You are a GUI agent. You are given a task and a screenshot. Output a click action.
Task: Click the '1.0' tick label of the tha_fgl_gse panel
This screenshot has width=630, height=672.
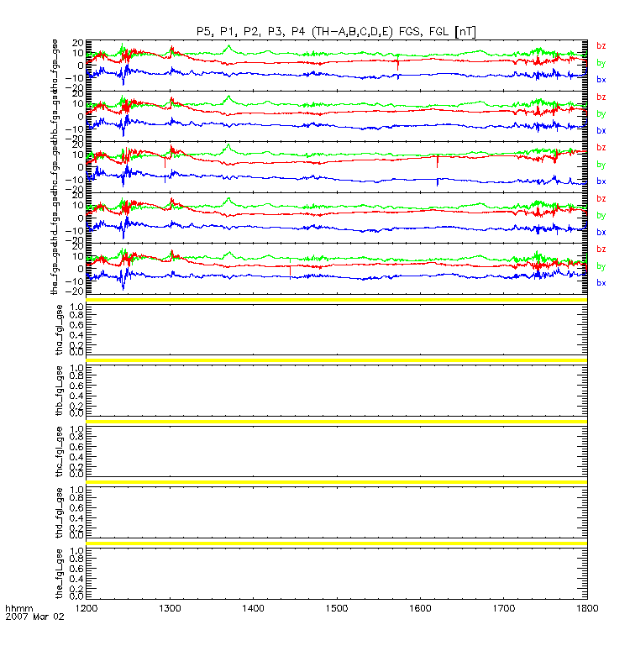pyautogui.click(x=76, y=307)
